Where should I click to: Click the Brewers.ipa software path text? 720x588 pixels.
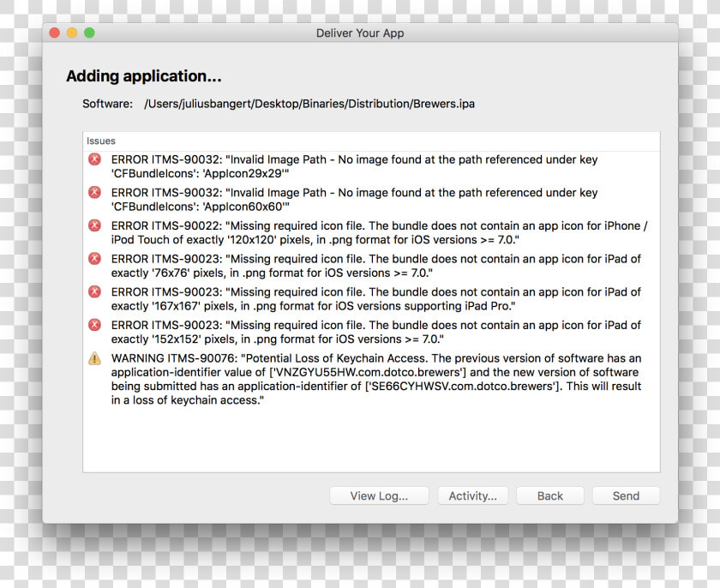309,104
